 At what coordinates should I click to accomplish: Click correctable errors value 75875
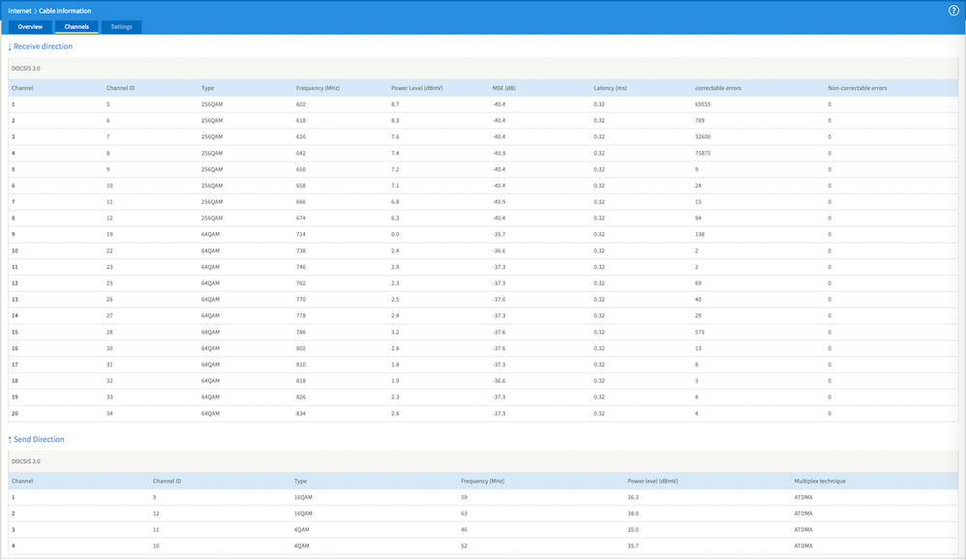point(703,153)
